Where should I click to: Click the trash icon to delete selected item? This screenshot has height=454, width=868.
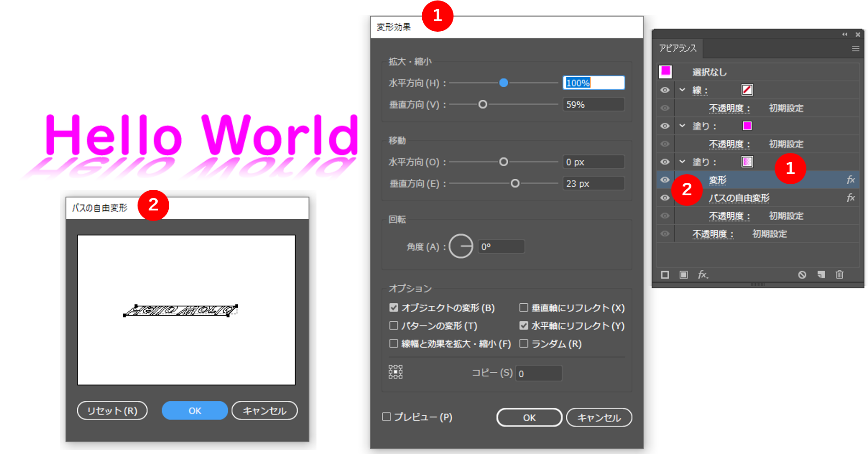839,274
